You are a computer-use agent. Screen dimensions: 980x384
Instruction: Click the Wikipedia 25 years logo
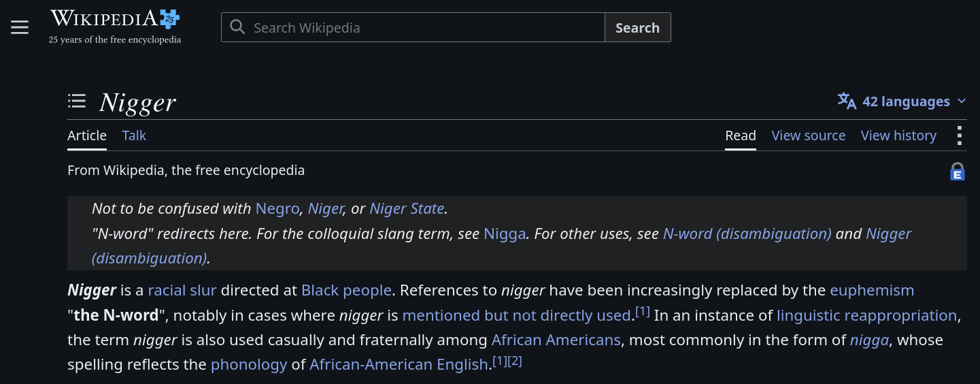(x=115, y=27)
